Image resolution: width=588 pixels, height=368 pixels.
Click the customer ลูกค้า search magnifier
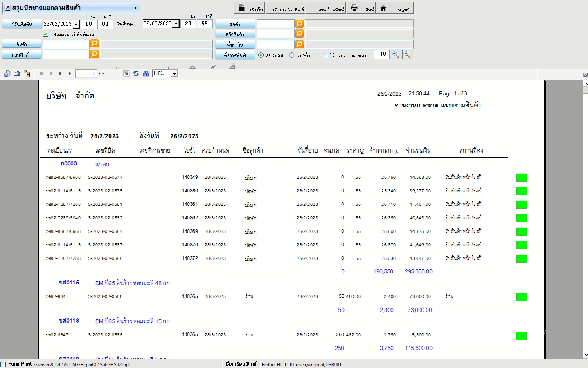(300, 24)
